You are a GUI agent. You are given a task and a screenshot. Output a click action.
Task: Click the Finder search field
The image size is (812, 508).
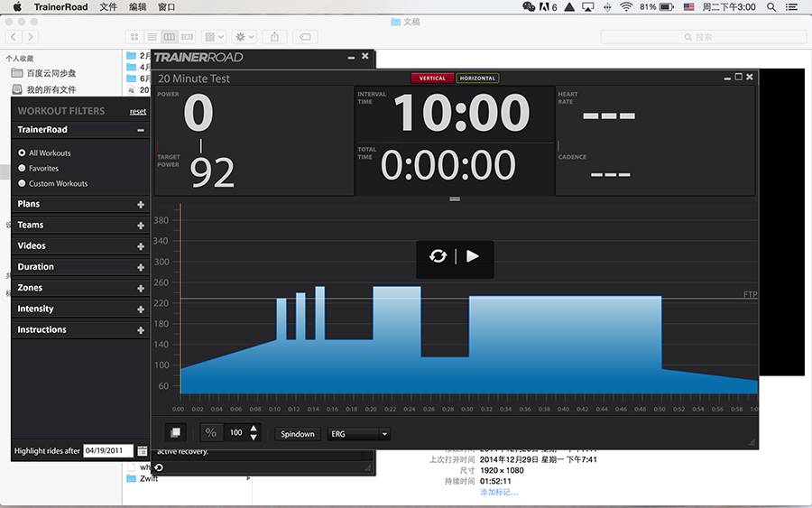[x=703, y=37]
